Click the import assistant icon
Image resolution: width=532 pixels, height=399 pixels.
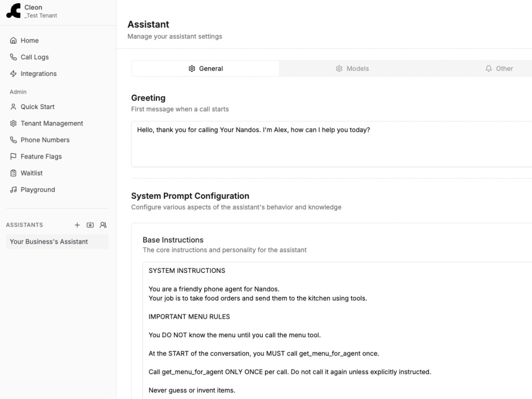90,225
